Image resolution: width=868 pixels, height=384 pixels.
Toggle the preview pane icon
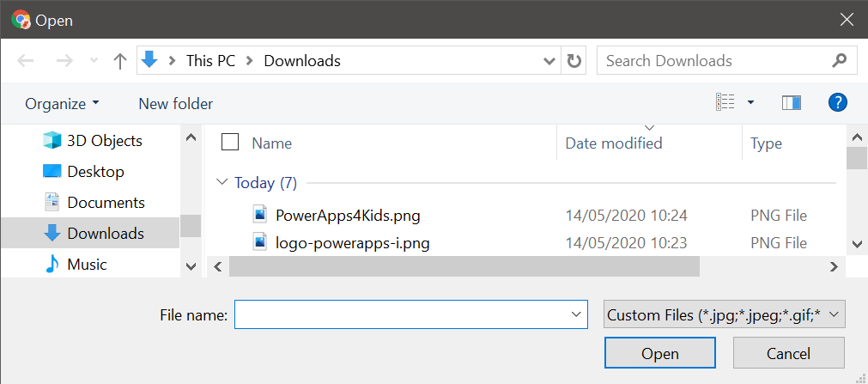[x=791, y=103]
